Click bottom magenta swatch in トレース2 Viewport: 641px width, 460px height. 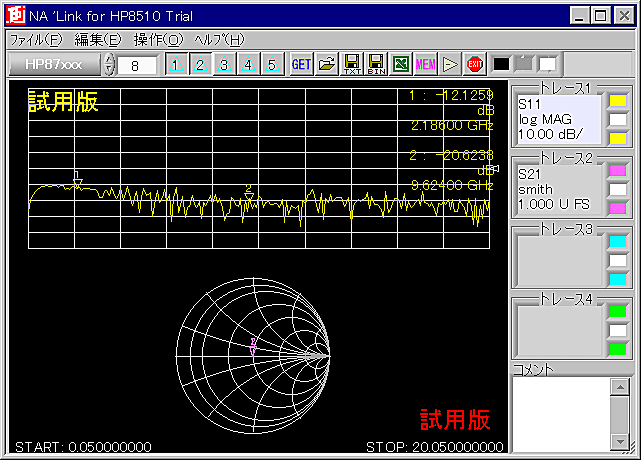pos(618,208)
